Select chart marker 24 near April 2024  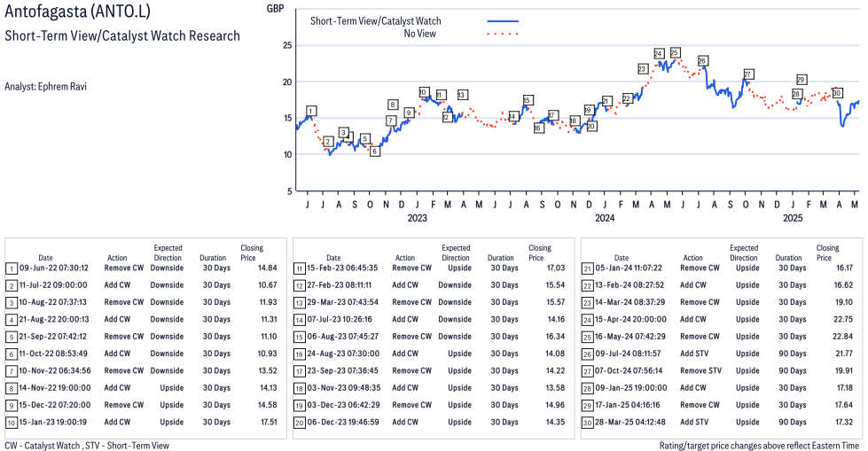pyautogui.click(x=658, y=54)
